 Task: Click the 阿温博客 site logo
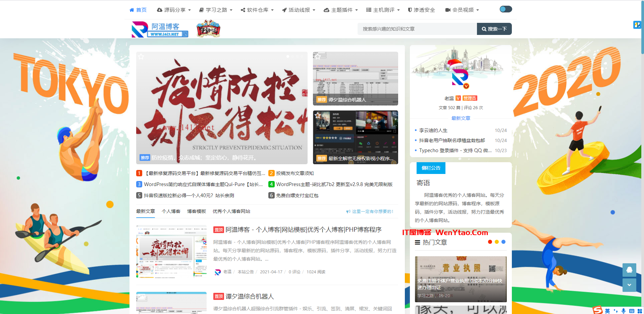click(160, 29)
